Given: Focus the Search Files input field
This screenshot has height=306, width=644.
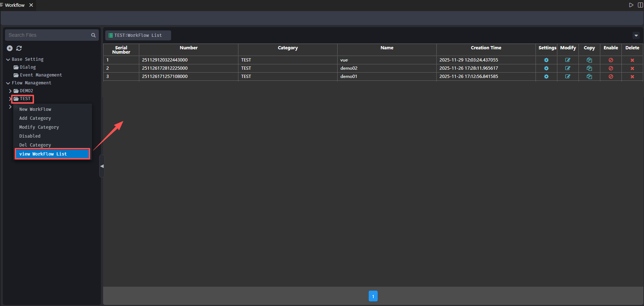Looking at the screenshot, I should click(48, 35).
